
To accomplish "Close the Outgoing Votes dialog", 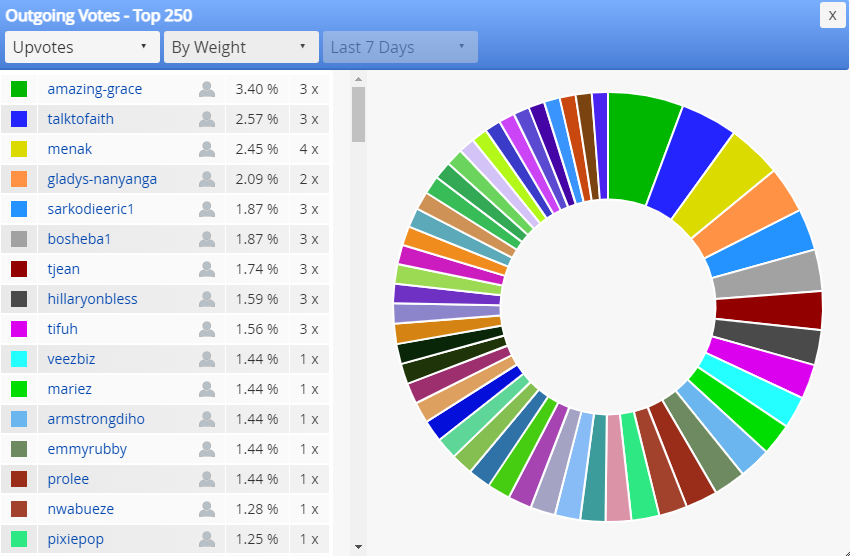I will 833,16.
